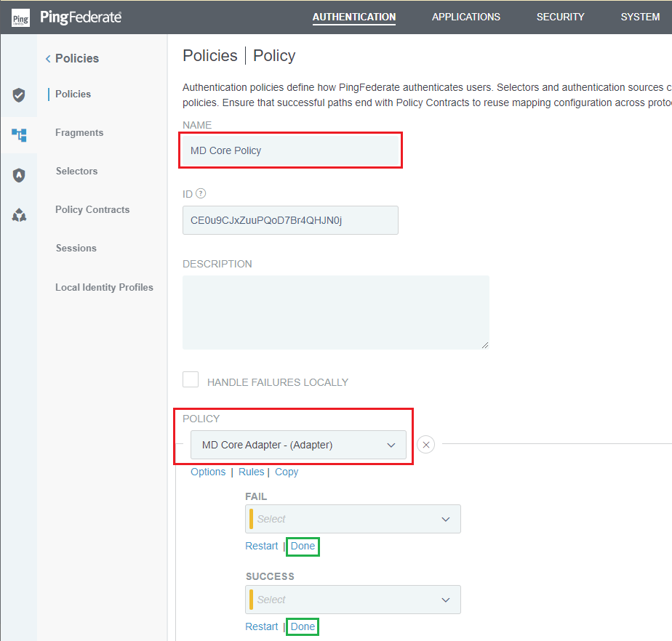Open the Security top menu

(x=561, y=17)
